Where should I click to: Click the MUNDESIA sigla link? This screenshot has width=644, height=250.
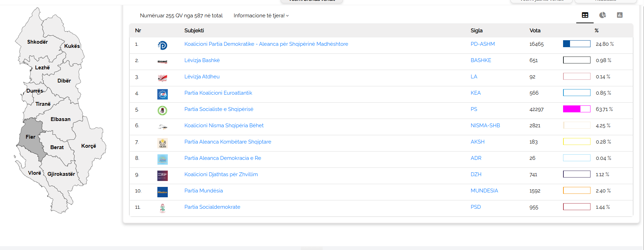[484, 191]
